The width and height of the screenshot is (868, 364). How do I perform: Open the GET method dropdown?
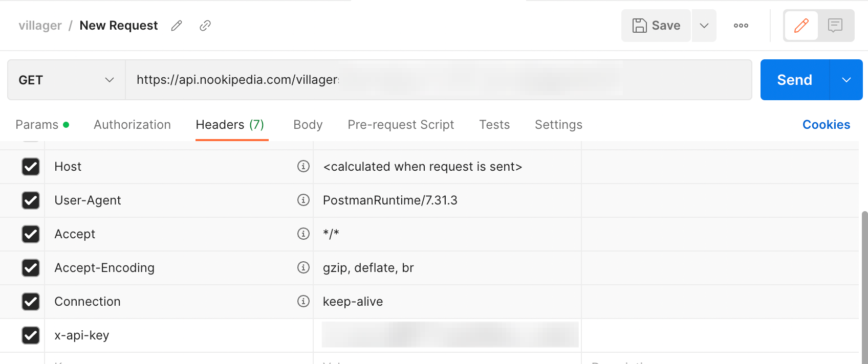[x=67, y=80]
